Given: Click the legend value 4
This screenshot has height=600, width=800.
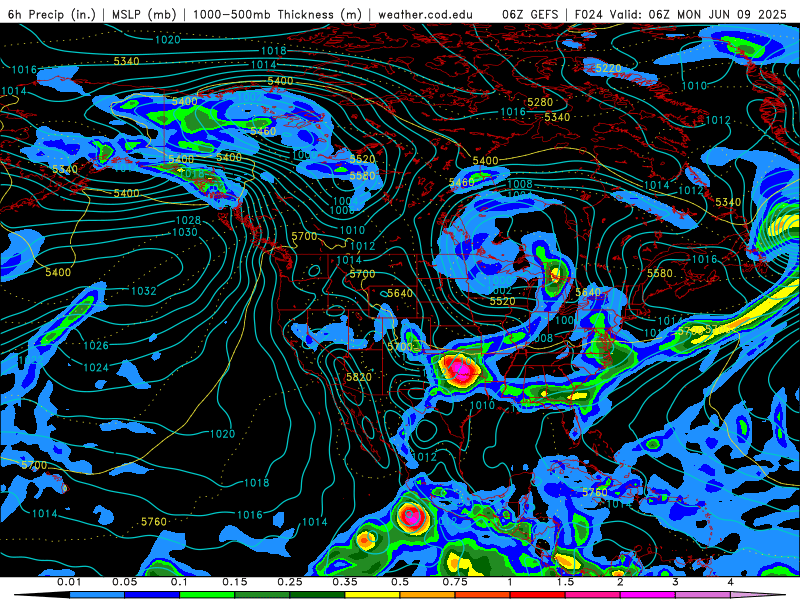Looking at the screenshot, I should [x=731, y=582].
